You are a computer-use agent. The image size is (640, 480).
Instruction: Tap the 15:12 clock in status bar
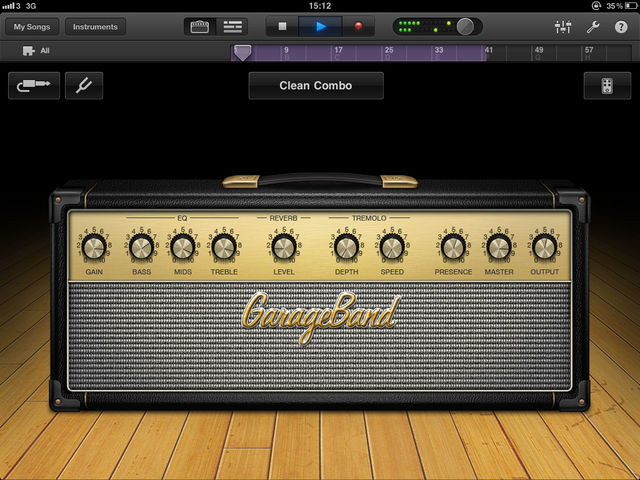320,6
